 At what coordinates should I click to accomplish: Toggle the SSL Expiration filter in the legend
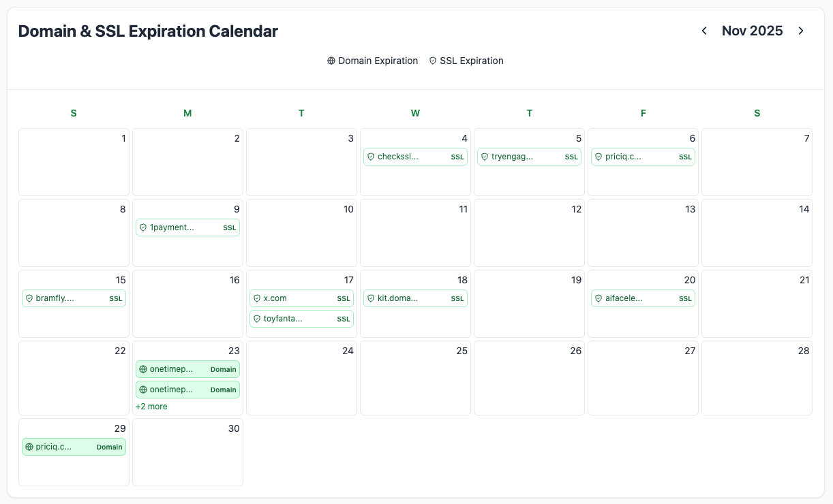pos(466,61)
